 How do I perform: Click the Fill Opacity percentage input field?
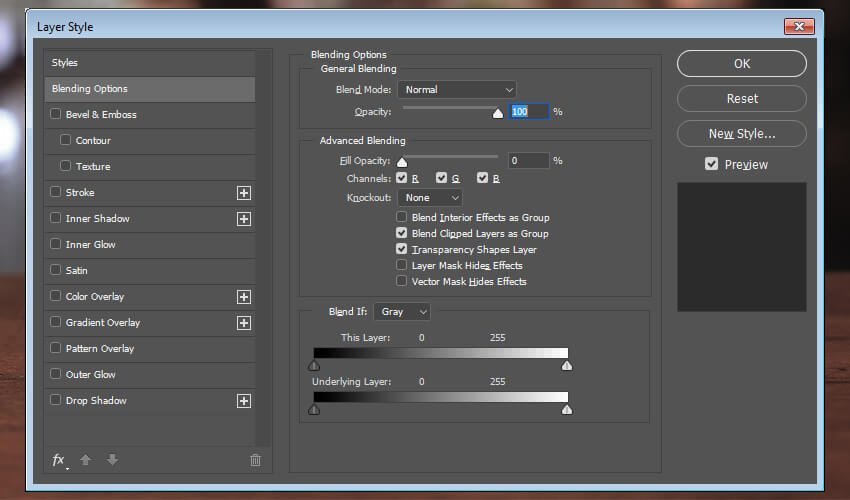(x=529, y=161)
